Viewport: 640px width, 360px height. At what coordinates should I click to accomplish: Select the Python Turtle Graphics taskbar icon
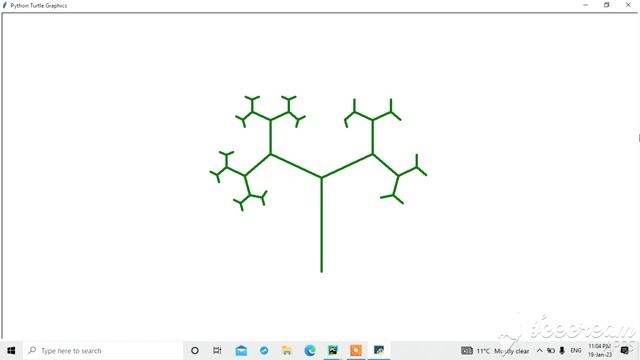click(379, 351)
